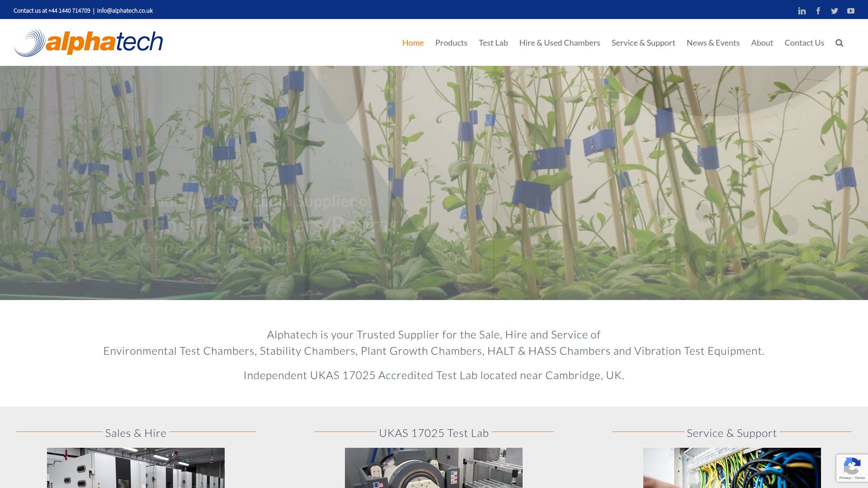Open the Twitter social icon
Image resolution: width=868 pixels, height=488 pixels.
click(834, 11)
